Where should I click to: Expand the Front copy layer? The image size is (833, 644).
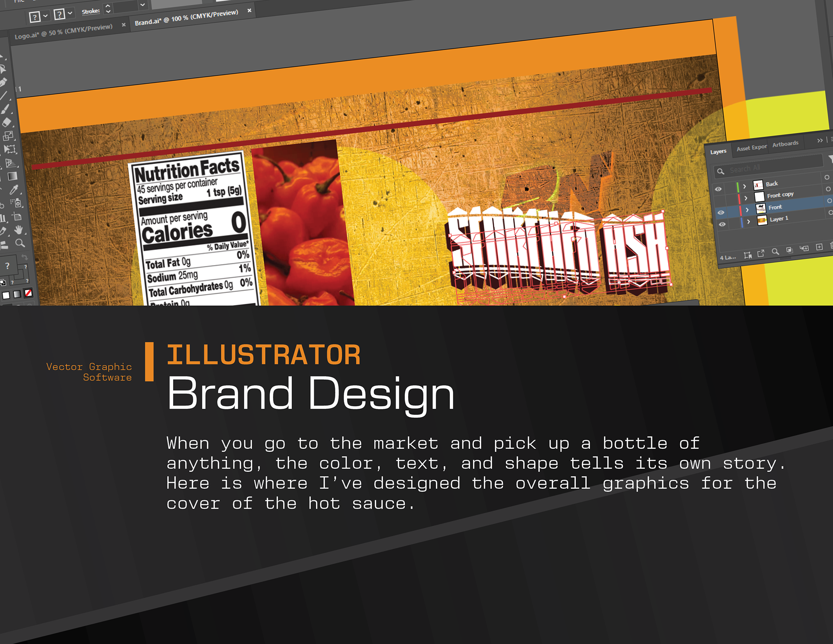[746, 198]
